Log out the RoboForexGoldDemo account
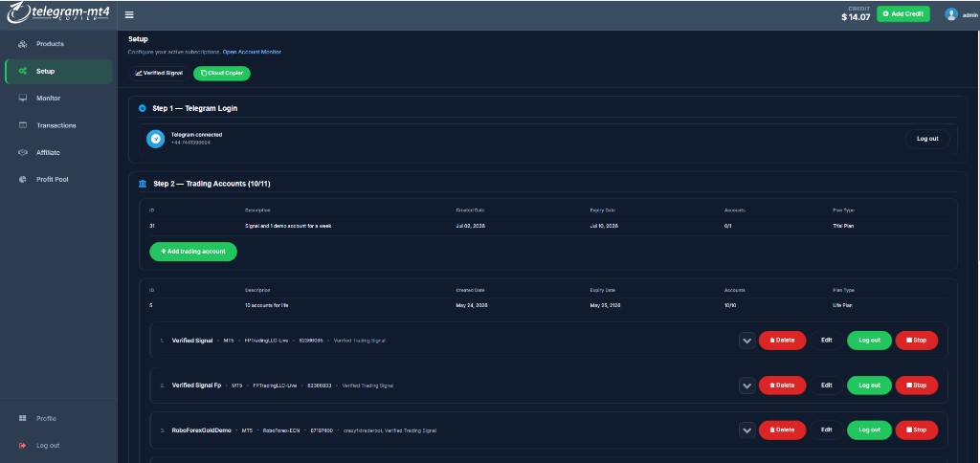The height and width of the screenshot is (463, 980). [869, 430]
